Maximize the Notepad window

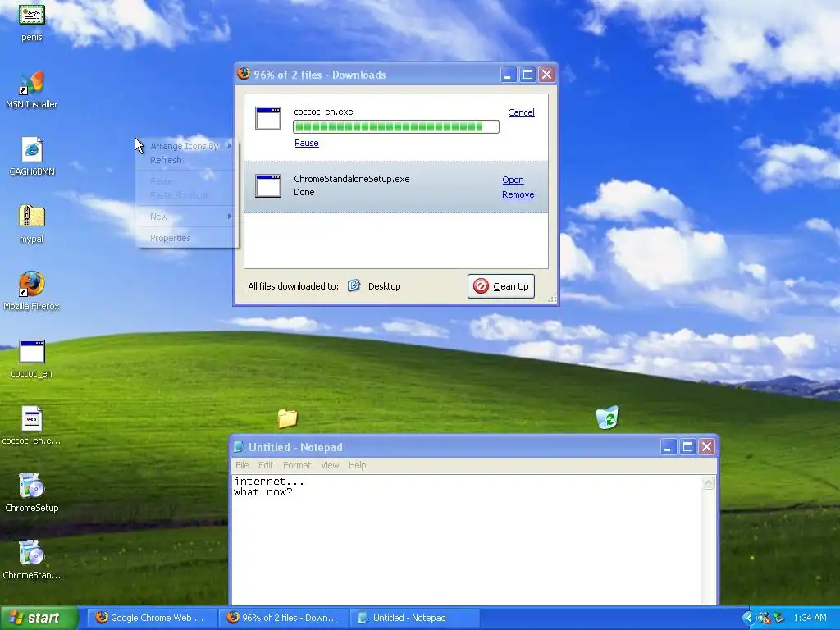point(688,447)
